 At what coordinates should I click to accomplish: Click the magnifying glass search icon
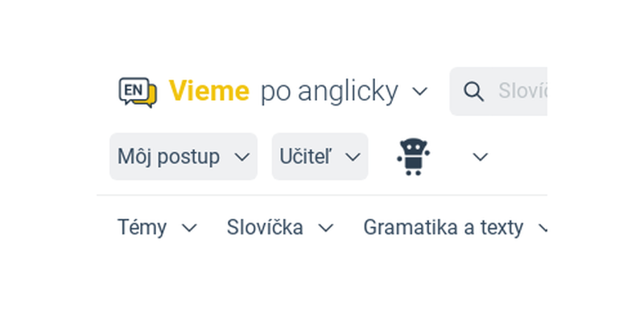pyautogui.click(x=473, y=91)
